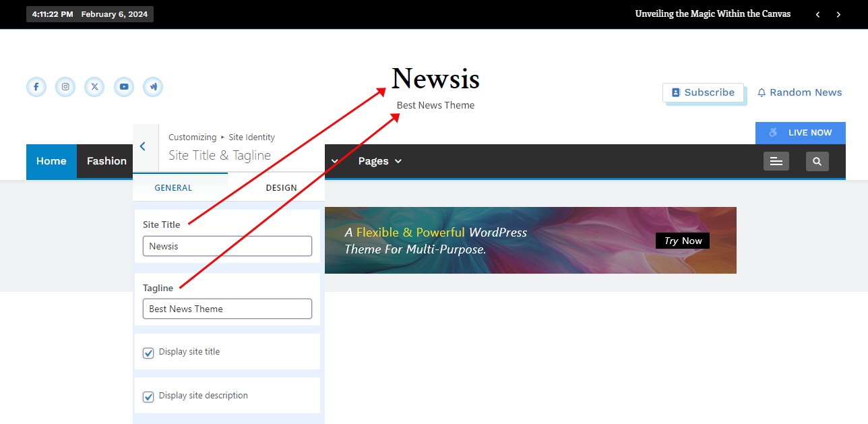
Task: Click the Live Now button
Action: pos(801,133)
